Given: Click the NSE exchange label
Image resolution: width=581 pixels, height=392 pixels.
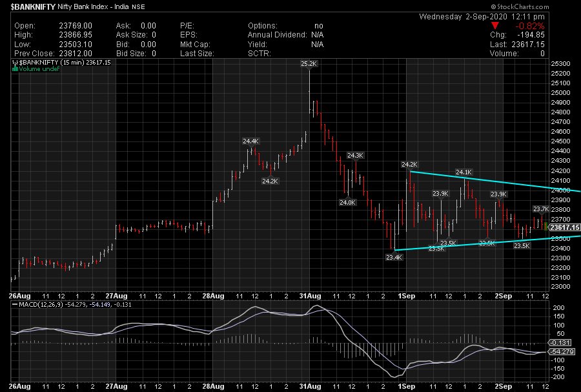Looking at the screenshot, I should pyautogui.click(x=138, y=7).
